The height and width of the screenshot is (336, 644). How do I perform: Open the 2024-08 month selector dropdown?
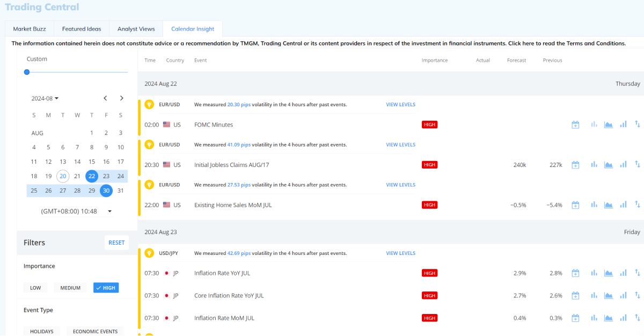[x=45, y=98]
